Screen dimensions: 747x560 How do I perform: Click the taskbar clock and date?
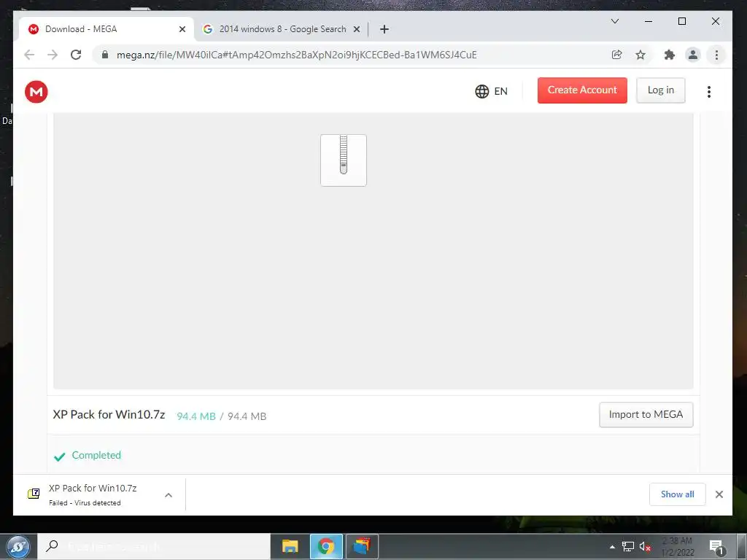point(678,547)
